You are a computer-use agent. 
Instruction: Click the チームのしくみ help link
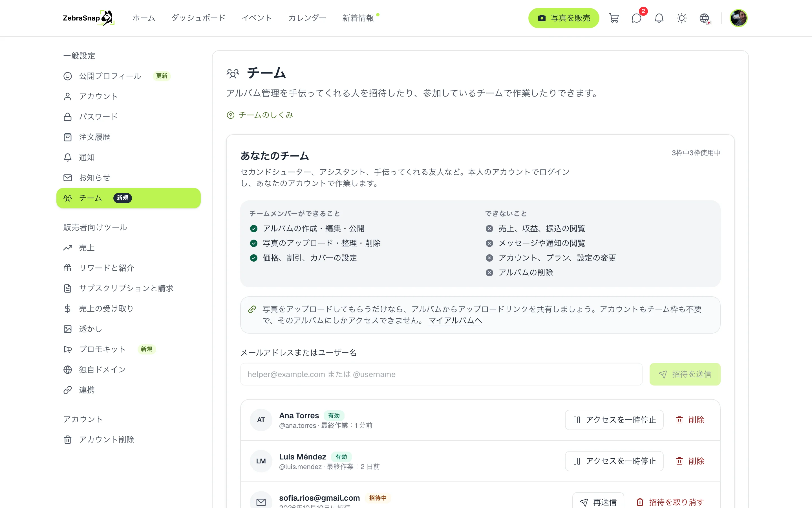tap(260, 115)
